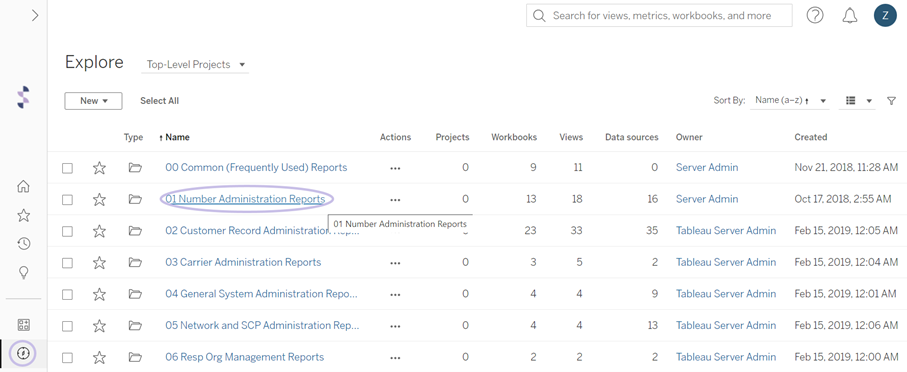The height and width of the screenshot is (372, 907).
Task: Open 02 Customer Record Administration project
Action: click(262, 230)
